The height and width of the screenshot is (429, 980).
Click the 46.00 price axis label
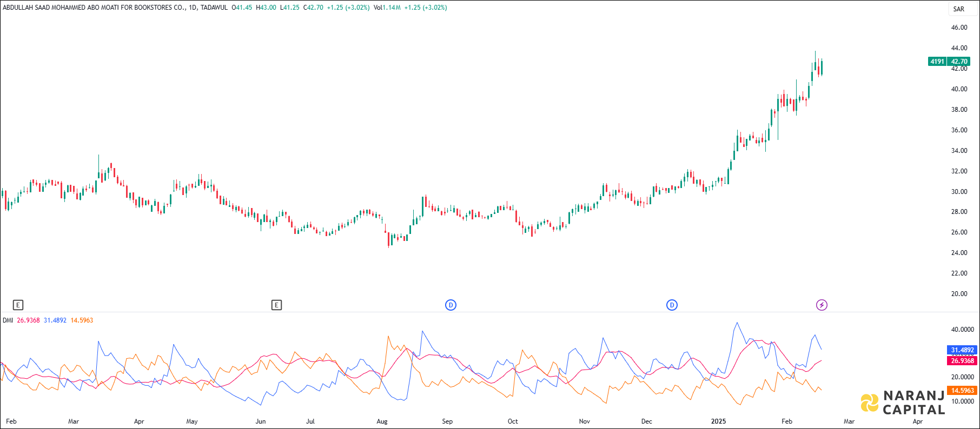959,28
